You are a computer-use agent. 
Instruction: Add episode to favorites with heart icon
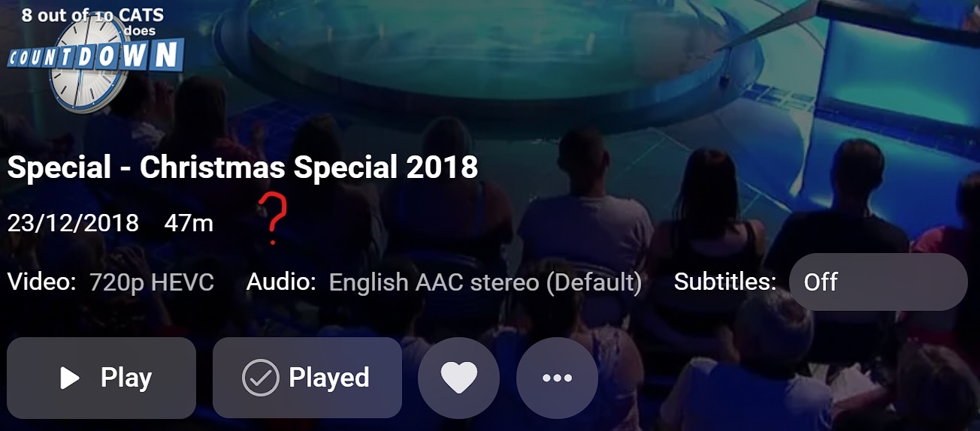coord(458,378)
